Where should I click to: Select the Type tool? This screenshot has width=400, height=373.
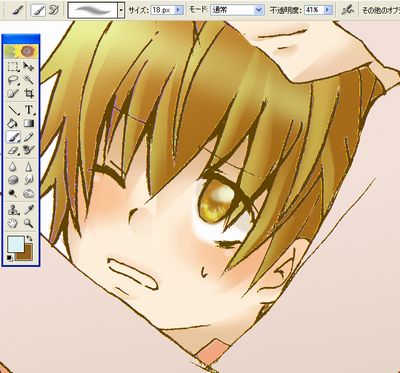pos(29,109)
